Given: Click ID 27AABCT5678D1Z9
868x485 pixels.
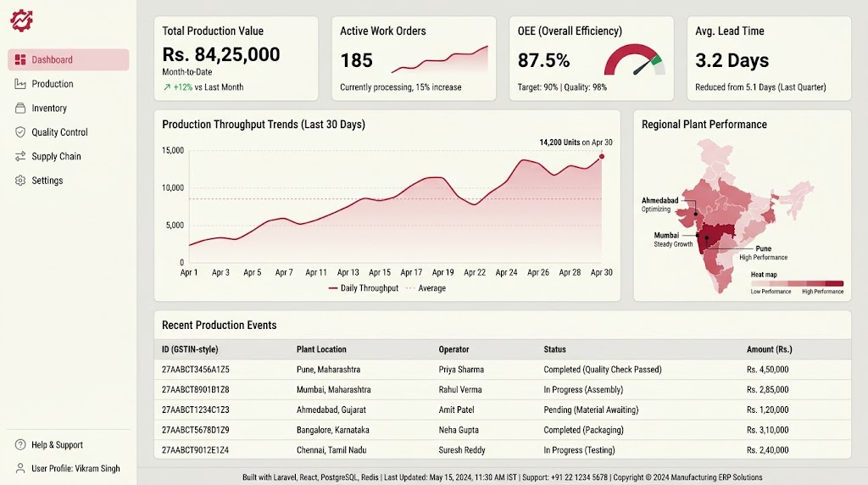Looking at the screenshot, I should pos(196,430).
